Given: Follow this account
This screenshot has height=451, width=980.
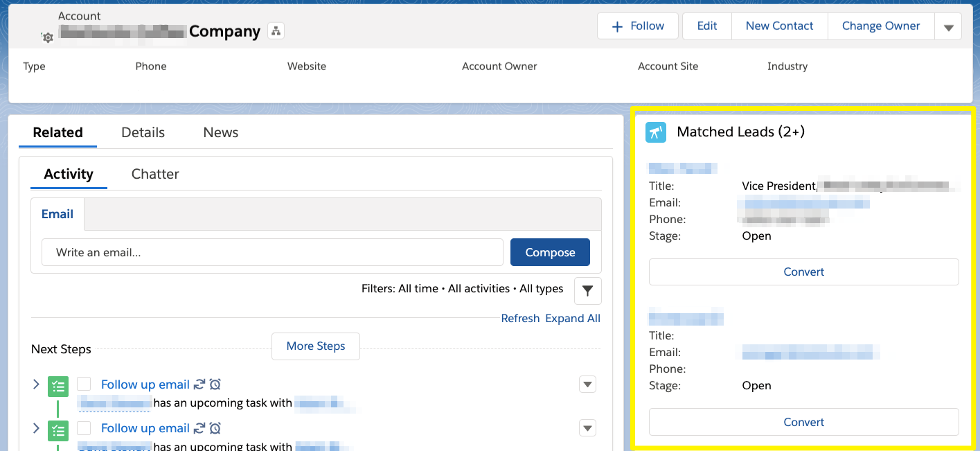Looking at the screenshot, I should (x=638, y=26).
